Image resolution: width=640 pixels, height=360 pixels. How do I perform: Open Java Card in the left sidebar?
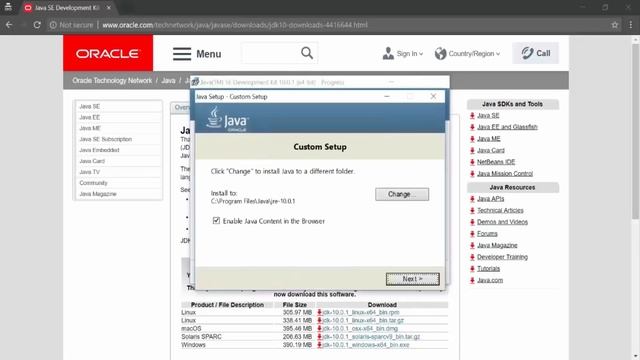click(92, 161)
